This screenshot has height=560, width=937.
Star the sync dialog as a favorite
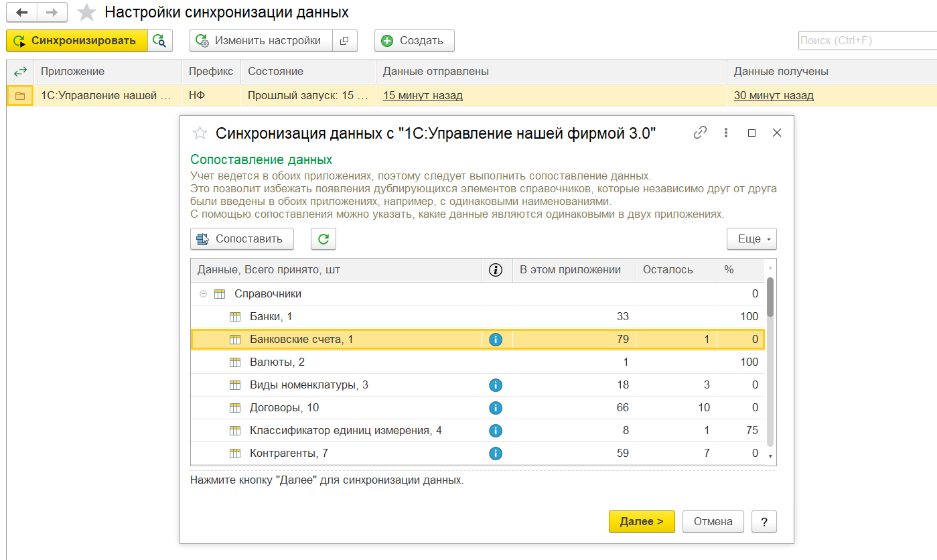pyautogui.click(x=200, y=133)
